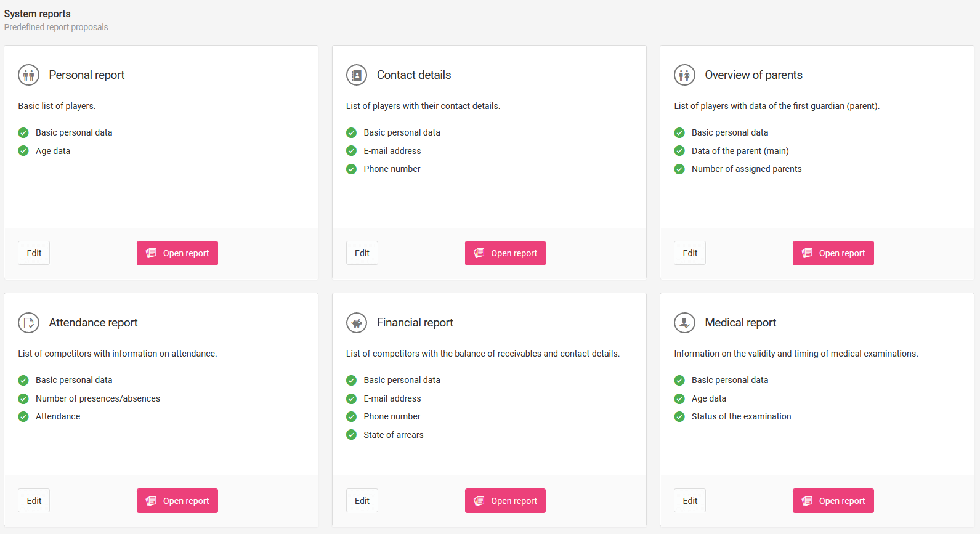Open the Personal report
This screenshot has width=980, height=534.
click(177, 253)
